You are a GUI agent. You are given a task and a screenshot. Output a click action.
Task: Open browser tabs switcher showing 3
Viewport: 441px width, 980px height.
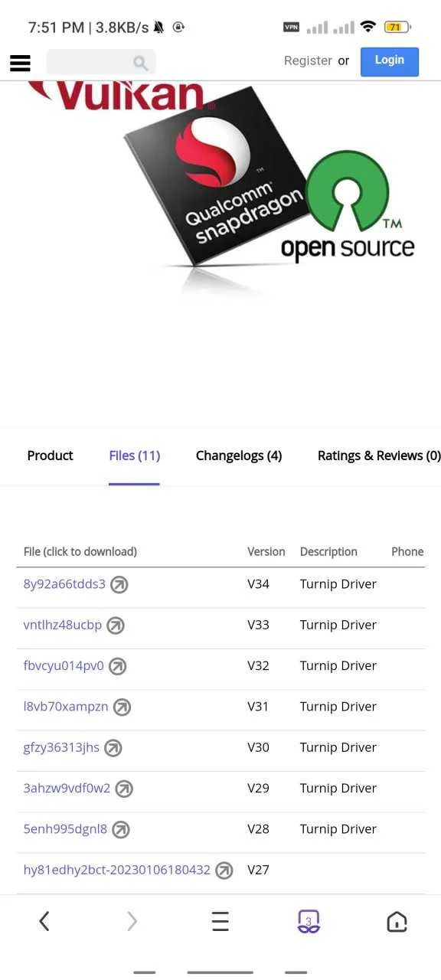tap(309, 921)
